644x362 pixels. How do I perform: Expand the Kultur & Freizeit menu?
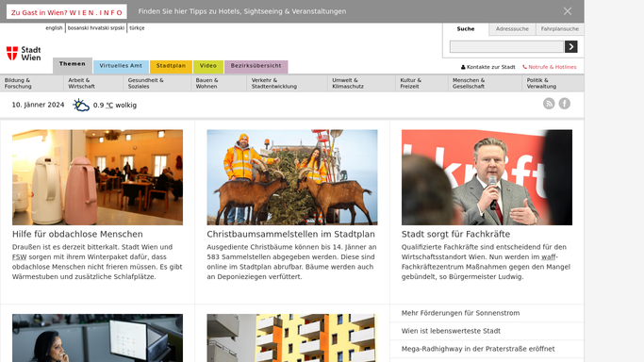click(x=411, y=83)
